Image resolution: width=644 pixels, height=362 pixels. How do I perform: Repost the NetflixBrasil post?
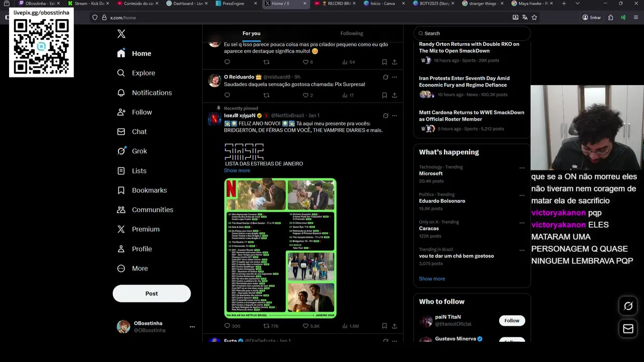pos(267,326)
